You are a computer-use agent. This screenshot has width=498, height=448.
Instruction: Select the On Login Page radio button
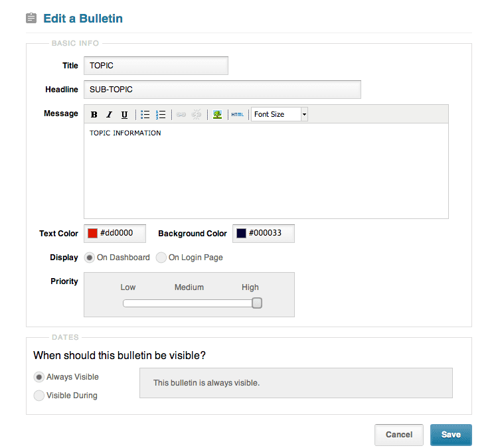(x=161, y=258)
